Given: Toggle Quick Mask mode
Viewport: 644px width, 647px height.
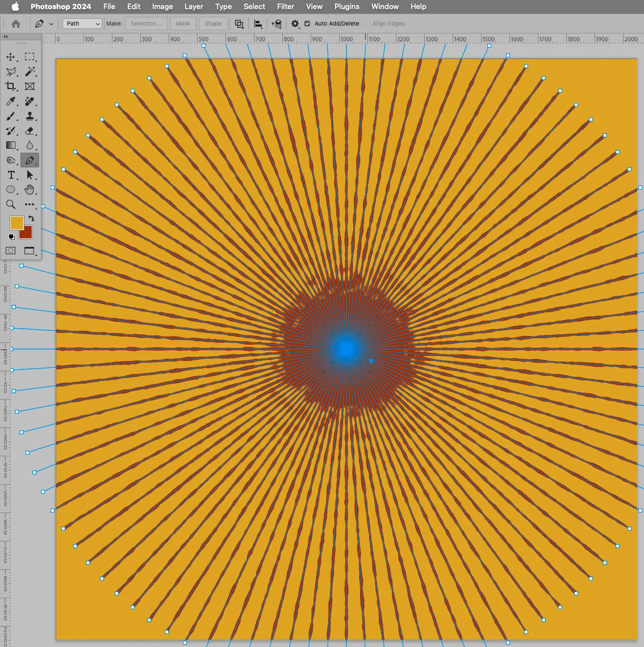Looking at the screenshot, I should coord(11,250).
